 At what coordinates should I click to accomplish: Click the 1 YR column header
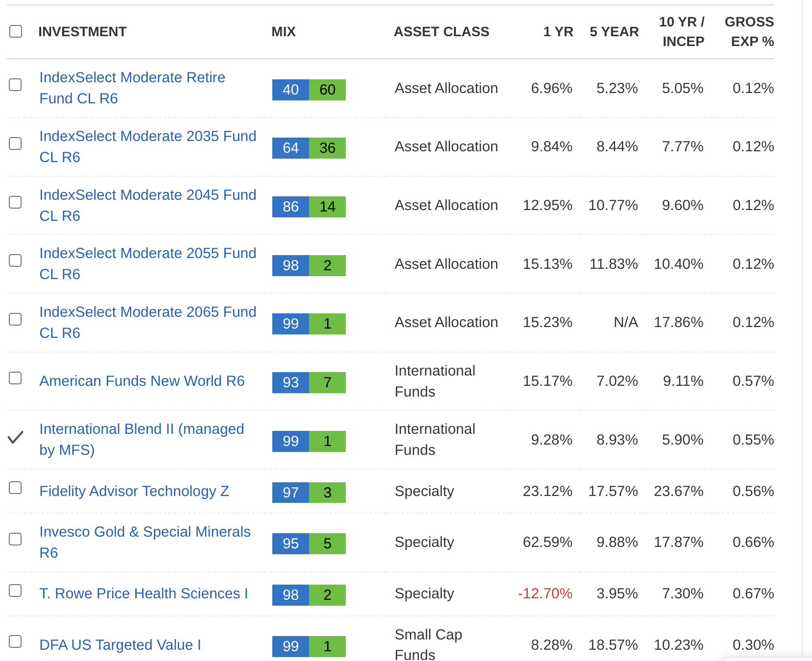coord(558,32)
